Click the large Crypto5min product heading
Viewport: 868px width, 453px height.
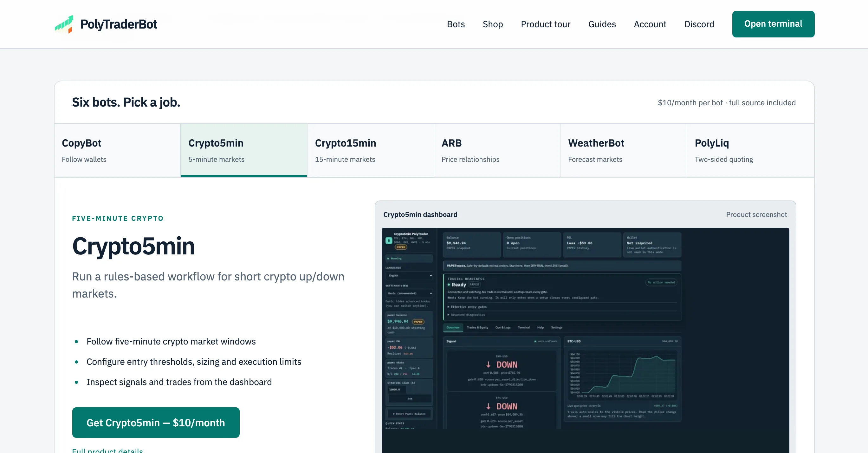[x=133, y=246]
